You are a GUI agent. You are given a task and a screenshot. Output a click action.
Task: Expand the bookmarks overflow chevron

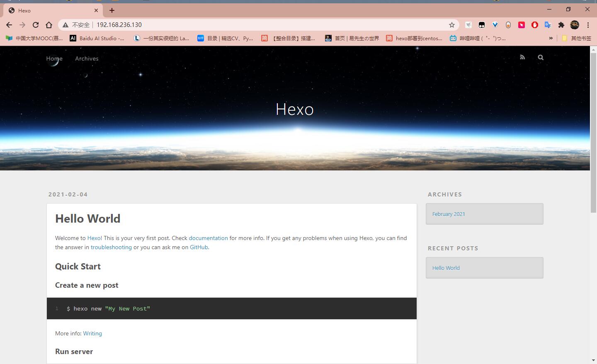coord(551,38)
